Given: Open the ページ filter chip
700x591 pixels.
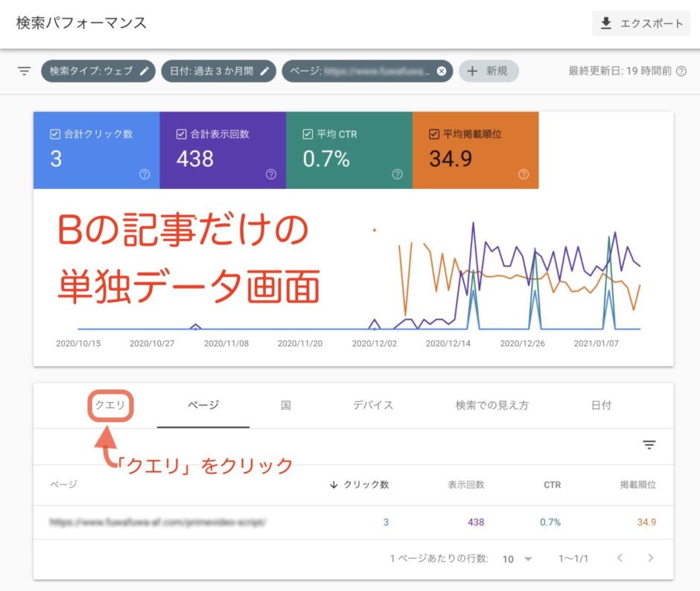Looking at the screenshot, I should pyautogui.click(x=367, y=71).
